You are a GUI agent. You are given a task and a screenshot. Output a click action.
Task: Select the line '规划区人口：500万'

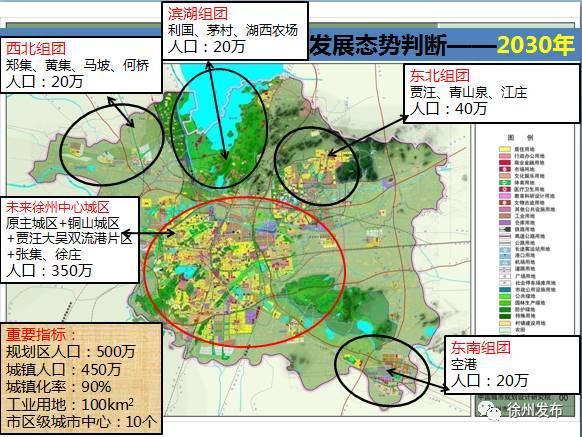(x=71, y=352)
